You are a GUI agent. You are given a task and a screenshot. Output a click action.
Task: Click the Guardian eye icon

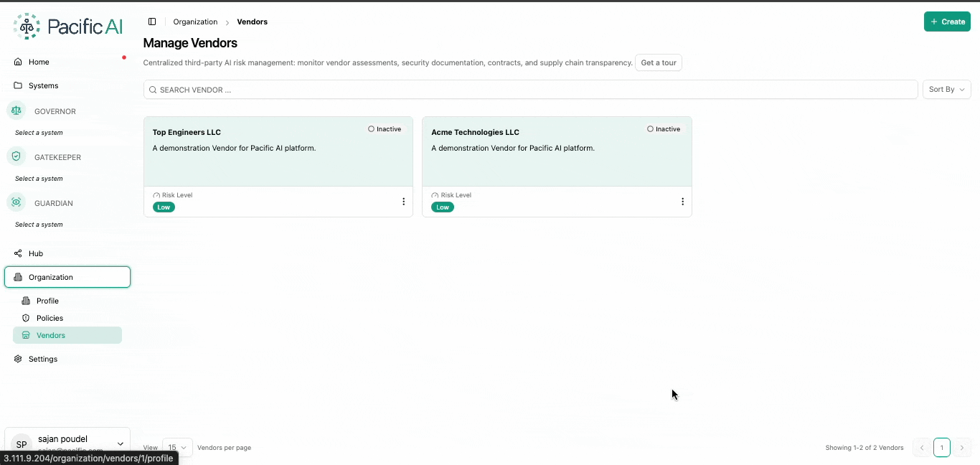click(16, 202)
